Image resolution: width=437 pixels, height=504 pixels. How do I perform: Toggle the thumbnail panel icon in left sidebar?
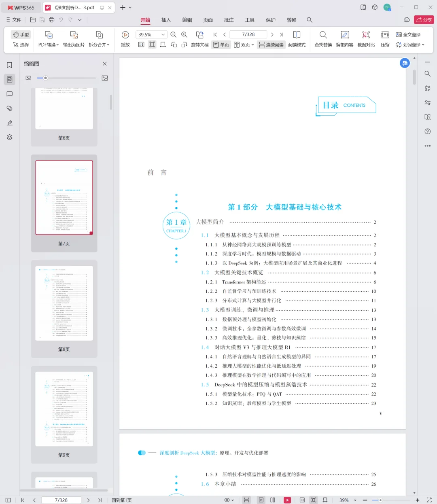pyautogui.click(x=10, y=79)
